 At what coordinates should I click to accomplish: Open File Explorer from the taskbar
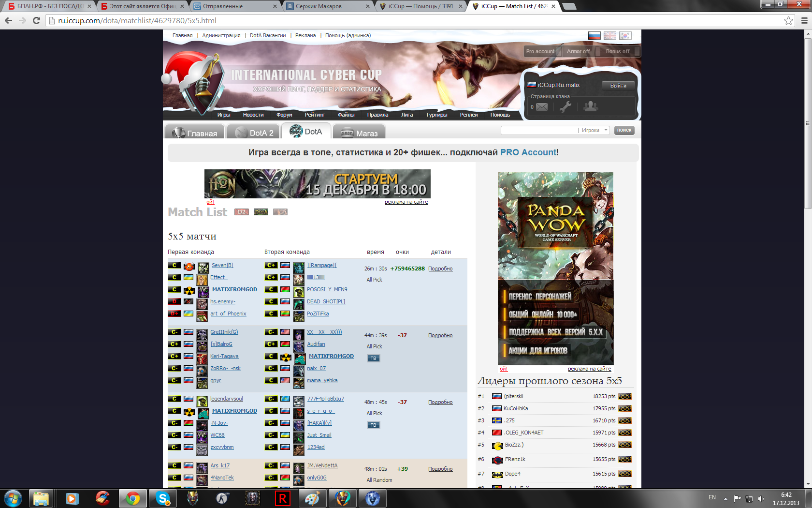click(x=41, y=498)
